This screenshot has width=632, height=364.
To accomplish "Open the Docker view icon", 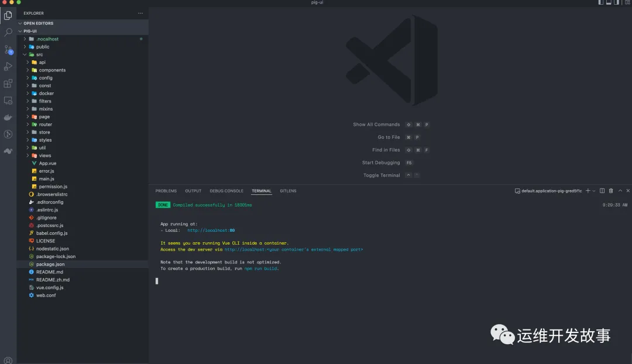I will click(8, 117).
